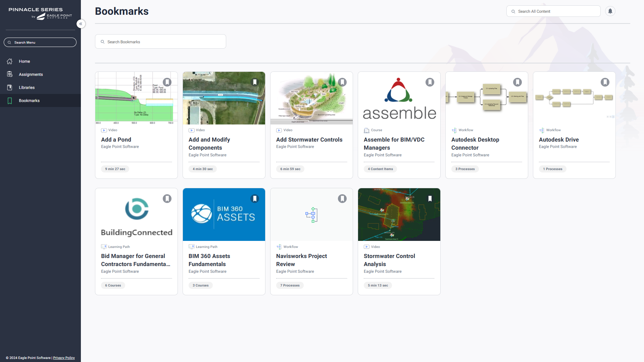This screenshot has height=362, width=644.
Task: Open the Privacy Policy link
Action: point(64,358)
